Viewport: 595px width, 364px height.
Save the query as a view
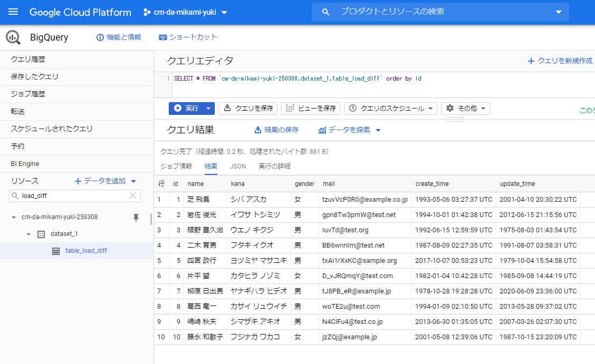(x=311, y=108)
